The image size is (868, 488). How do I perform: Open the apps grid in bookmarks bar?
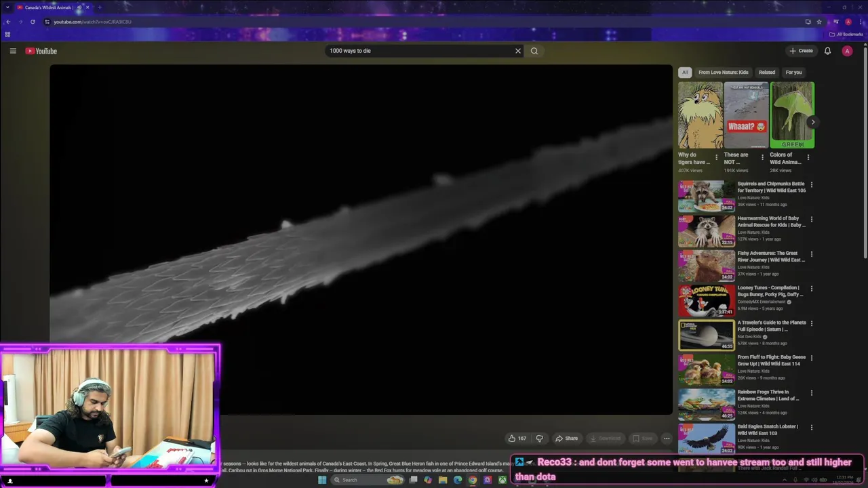[7, 35]
